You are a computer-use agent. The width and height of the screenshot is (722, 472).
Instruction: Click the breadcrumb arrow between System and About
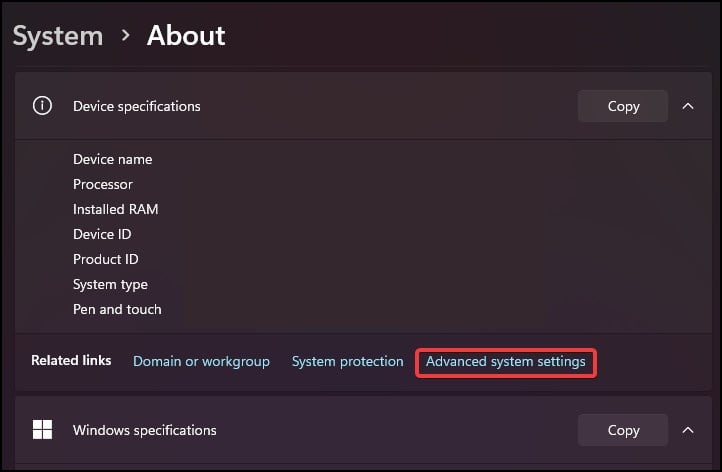(125, 35)
